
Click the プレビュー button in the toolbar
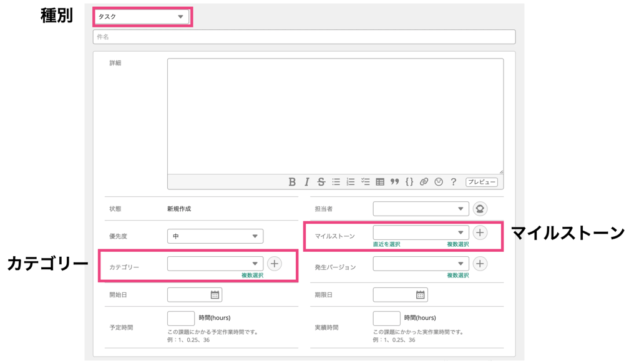(482, 181)
